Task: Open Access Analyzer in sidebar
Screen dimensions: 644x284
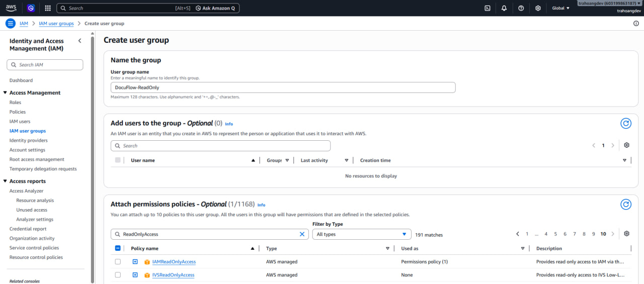Action: pos(27,191)
